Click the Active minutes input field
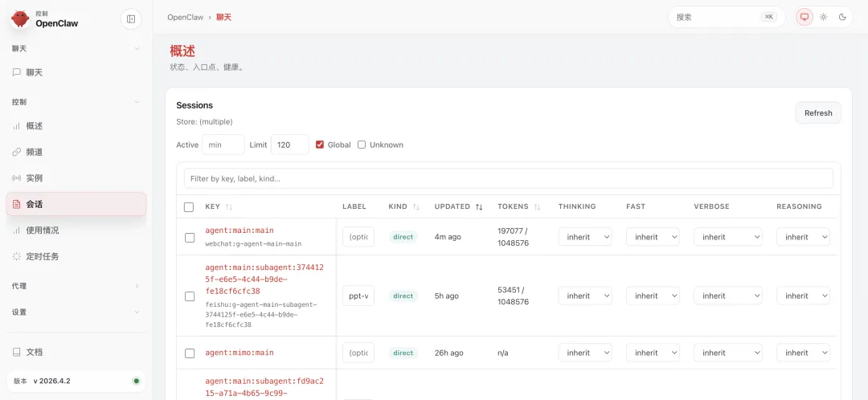Screen dimensions: 868x400 [x=223, y=145]
